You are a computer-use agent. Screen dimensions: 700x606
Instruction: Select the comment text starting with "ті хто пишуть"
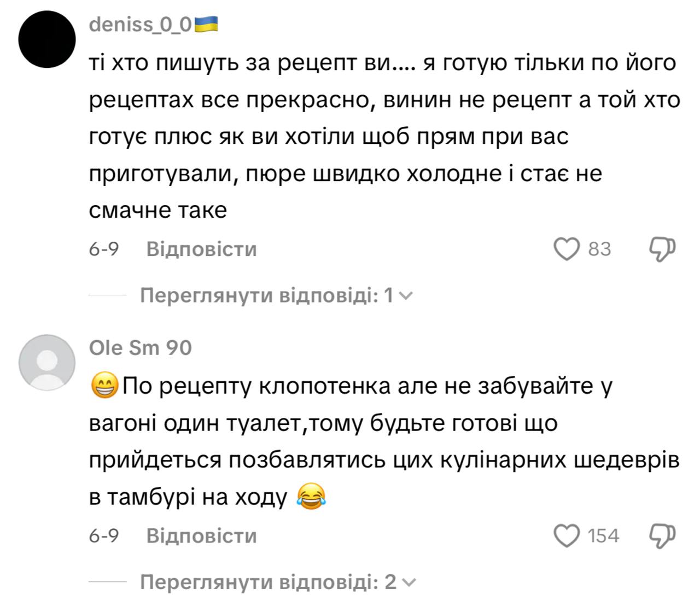pyautogui.click(x=383, y=137)
